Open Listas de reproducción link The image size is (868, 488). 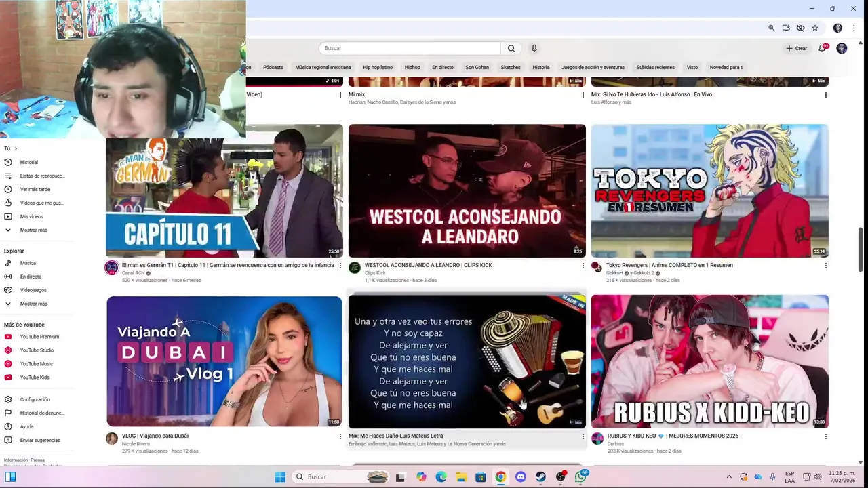[42, 176]
